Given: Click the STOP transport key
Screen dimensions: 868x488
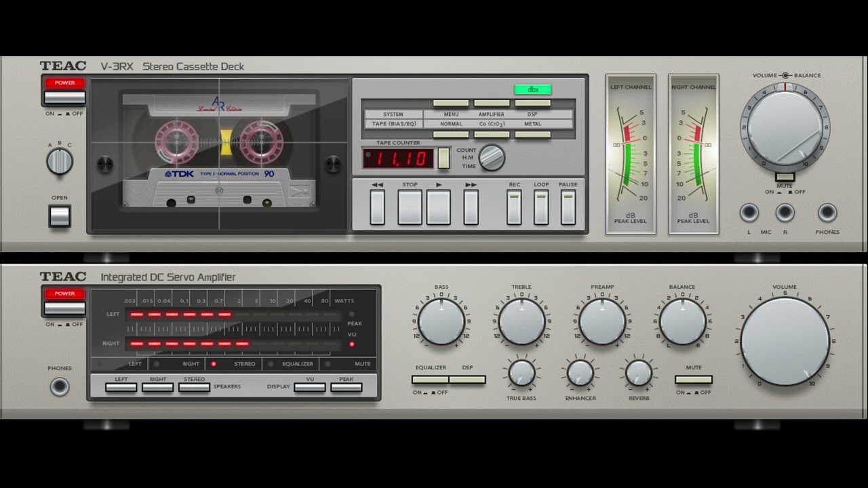Looking at the screenshot, I should click(x=410, y=207).
